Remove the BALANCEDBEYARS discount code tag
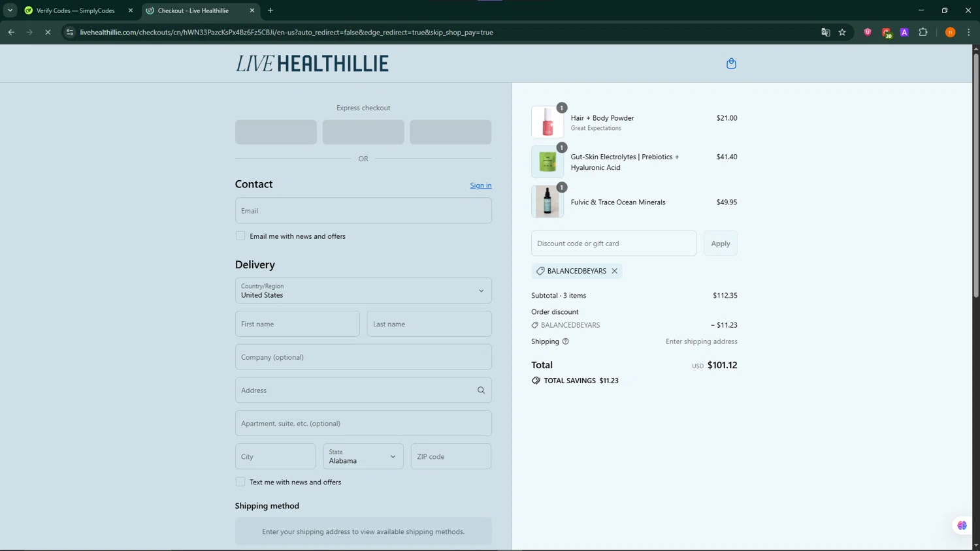 click(x=614, y=271)
